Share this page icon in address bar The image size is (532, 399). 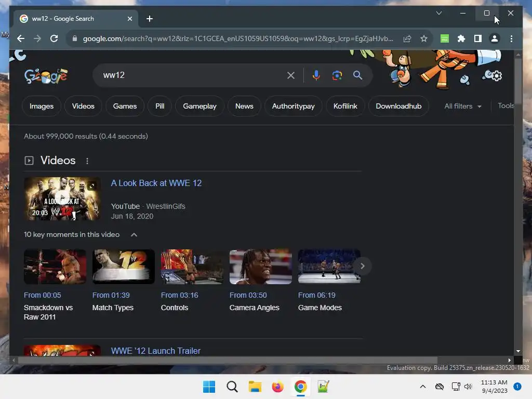(x=407, y=38)
